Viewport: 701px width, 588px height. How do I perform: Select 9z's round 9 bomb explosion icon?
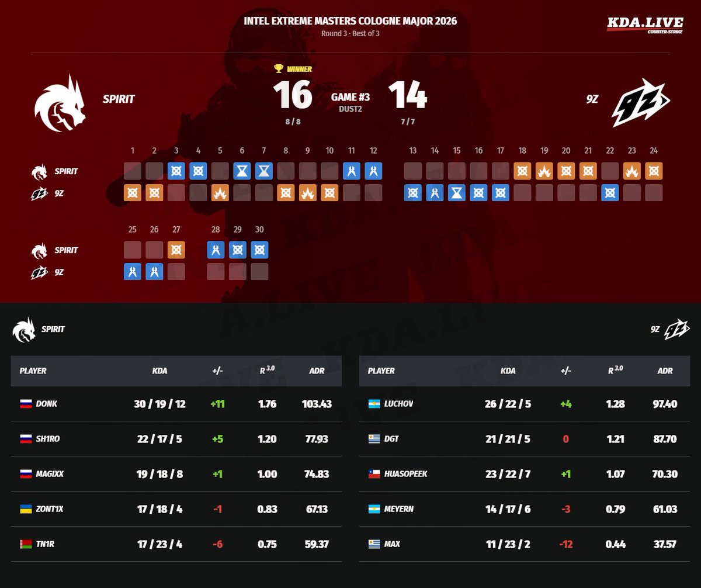pyautogui.click(x=308, y=193)
